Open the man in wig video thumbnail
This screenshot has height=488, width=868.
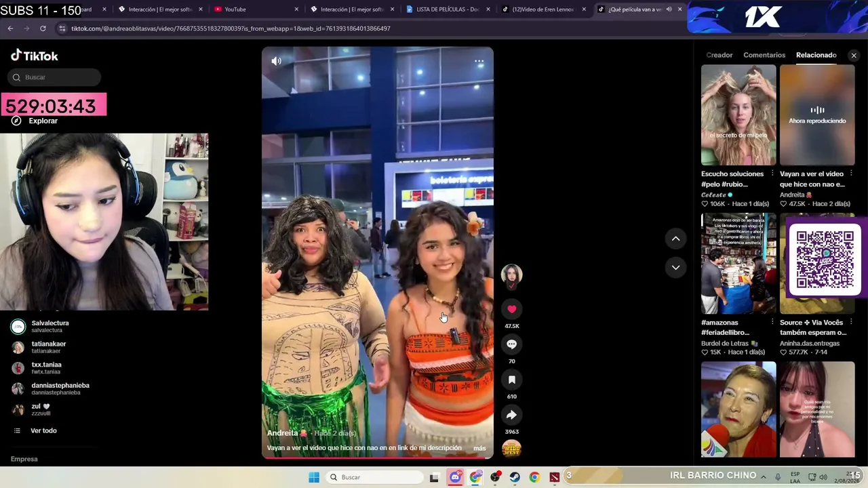click(738, 409)
